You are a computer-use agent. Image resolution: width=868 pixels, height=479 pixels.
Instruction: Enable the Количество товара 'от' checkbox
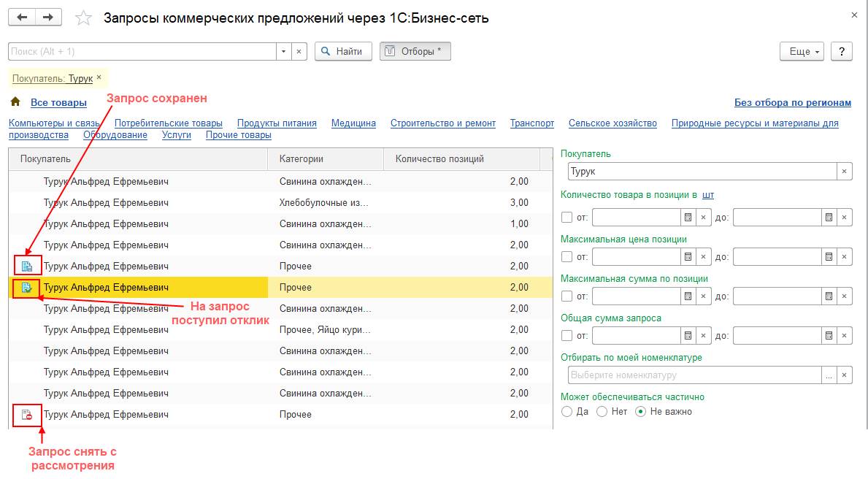pos(566,218)
